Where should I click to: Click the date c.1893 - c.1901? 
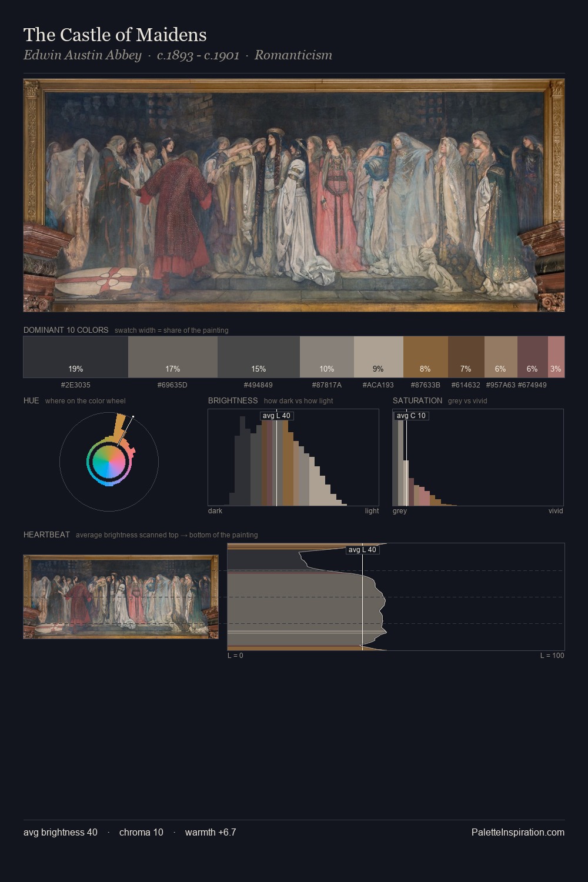pyautogui.click(x=198, y=55)
